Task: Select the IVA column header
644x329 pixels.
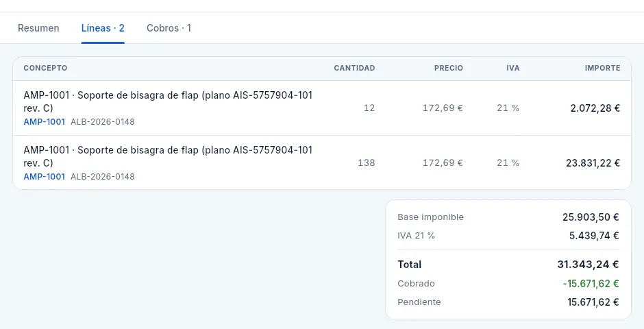Action: click(x=513, y=68)
